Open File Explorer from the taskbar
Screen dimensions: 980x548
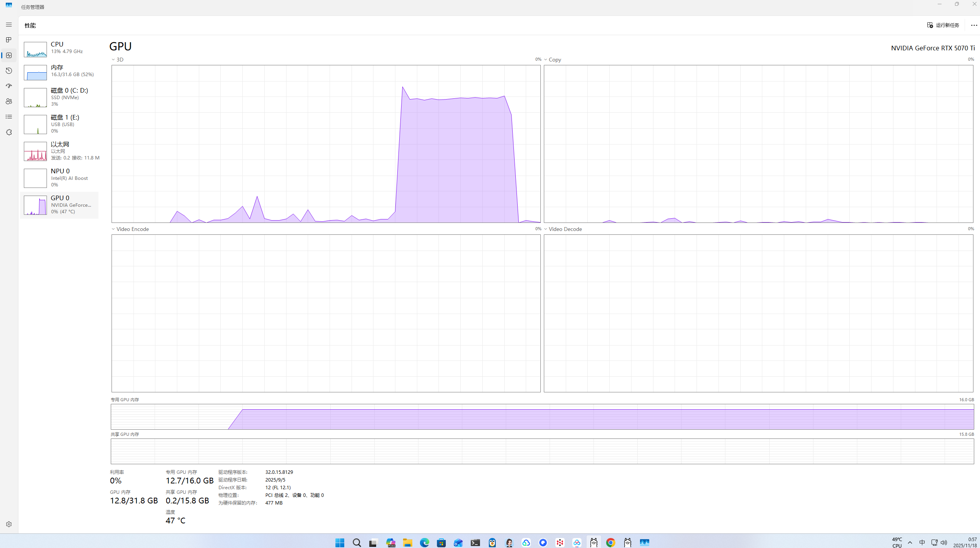pos(407,542)
